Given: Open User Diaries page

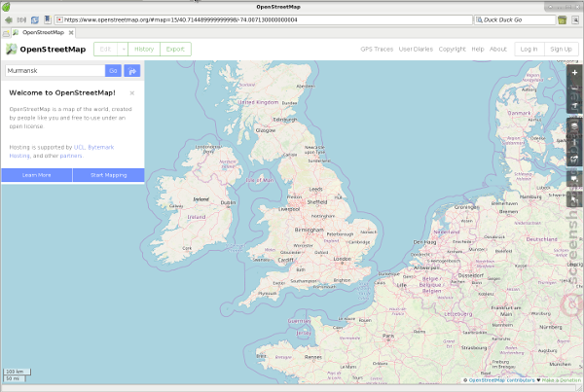Looking at the screenshot, I should click(x=416, y=50).
